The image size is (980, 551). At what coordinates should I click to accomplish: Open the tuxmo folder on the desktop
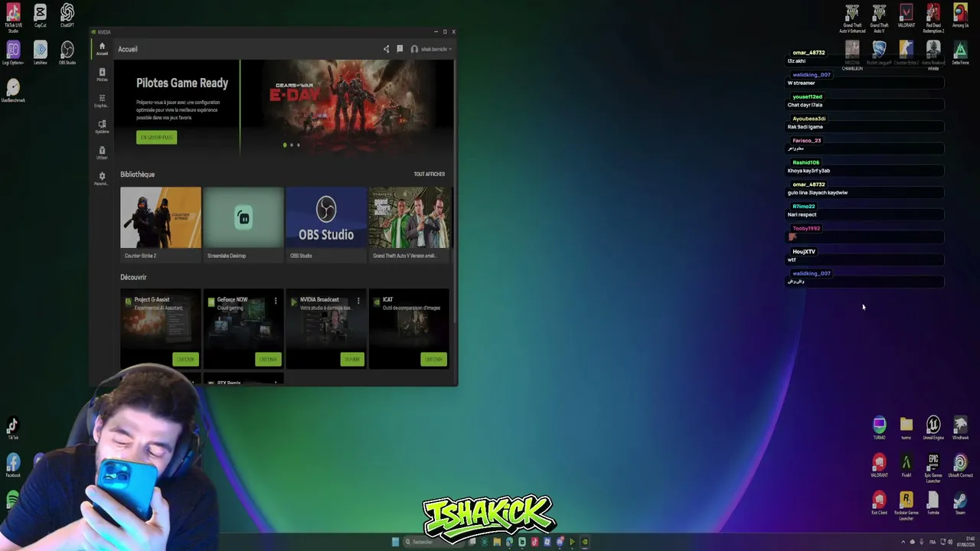pos(906,428)
